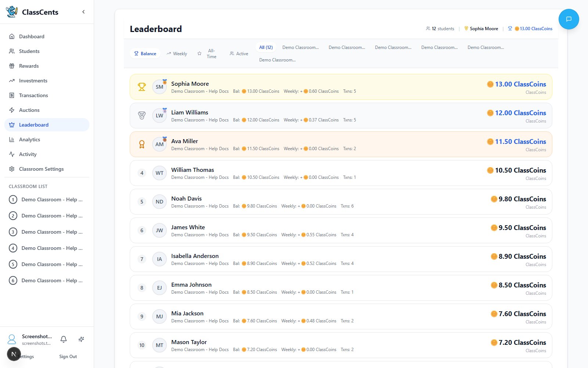Select classroom number 6 in Classroom List
The width and height of the screenshot is (588, 368).
47,280
